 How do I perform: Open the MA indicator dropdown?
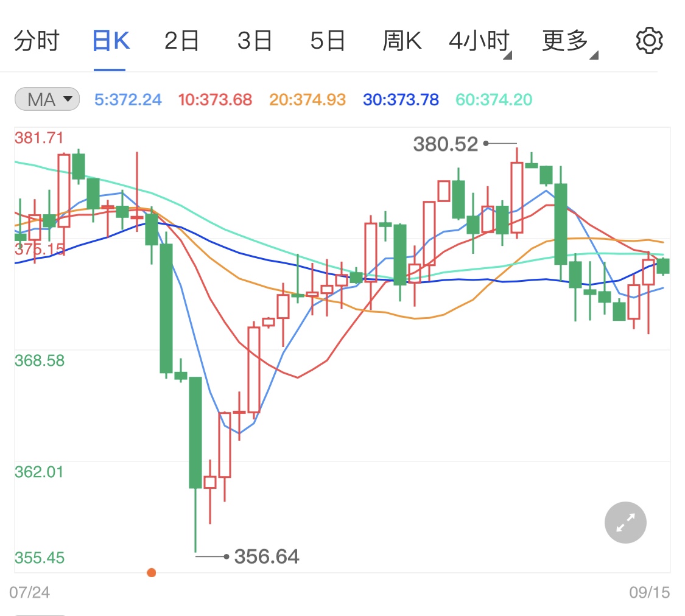click(x=47, y=99)
